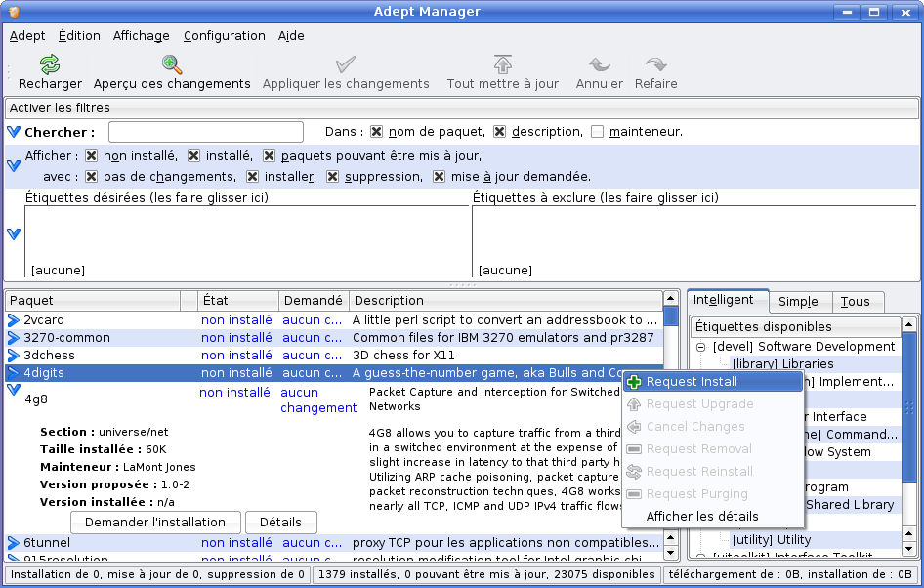Choose Request Install from context menu
The image size is (924, 588).
[x=713, y=382]
